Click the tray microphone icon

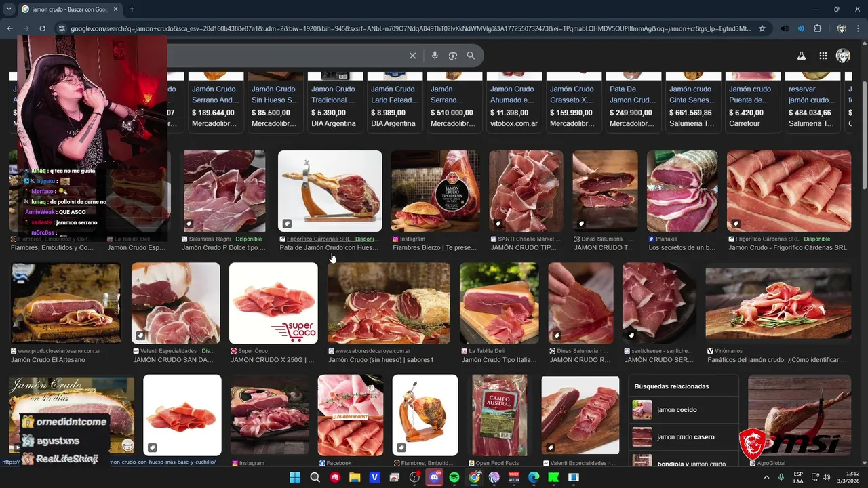pos(782,477)
